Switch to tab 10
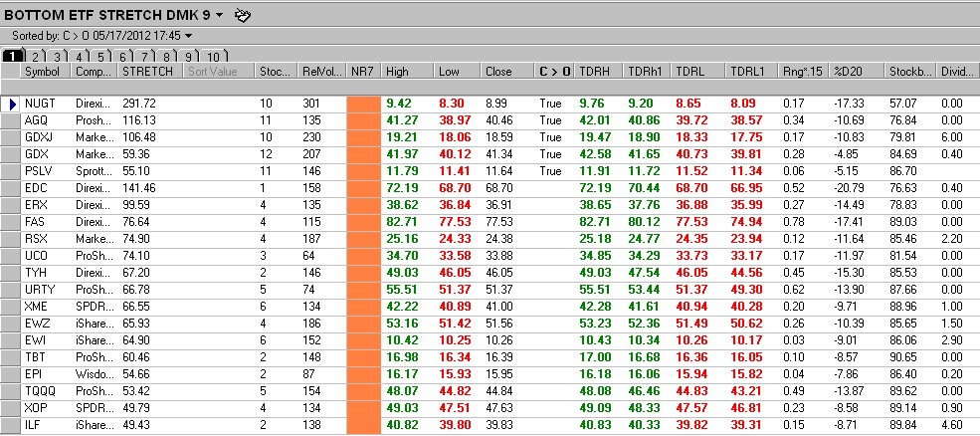The width and height of the screenshot is (980, 436). tap(213, 56)
